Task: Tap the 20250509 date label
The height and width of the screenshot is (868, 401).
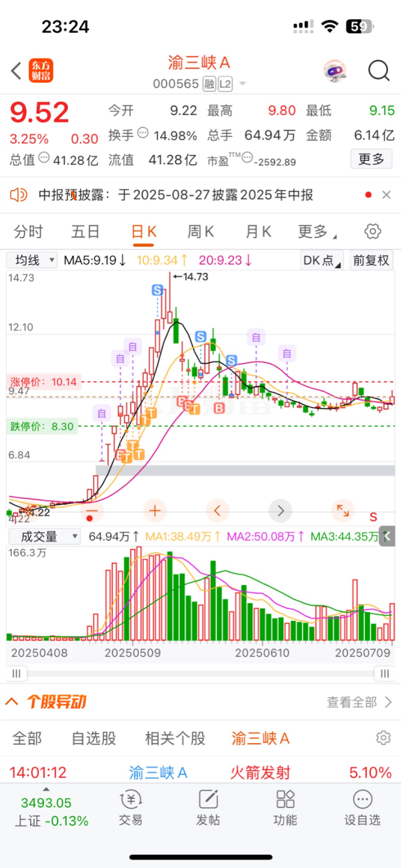Action: click(x=132, y=653)
